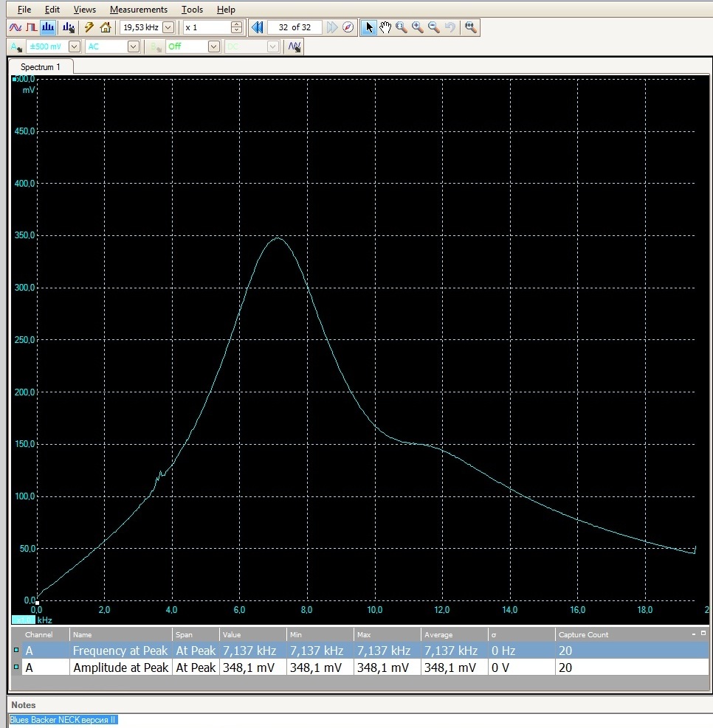
Task: Open the Help menu
Action: pyautogui.click(x=226, y=10)
